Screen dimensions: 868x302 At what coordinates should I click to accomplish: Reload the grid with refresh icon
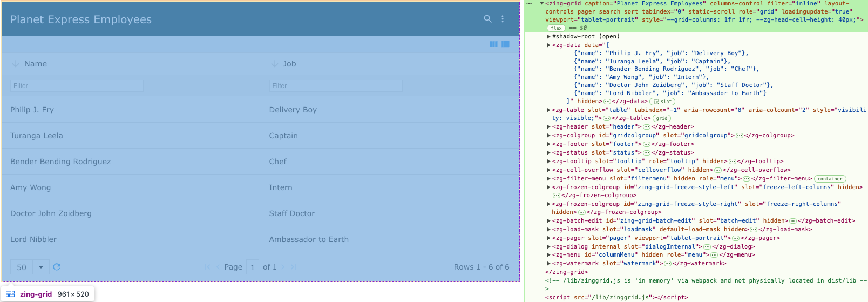(57, 267)
